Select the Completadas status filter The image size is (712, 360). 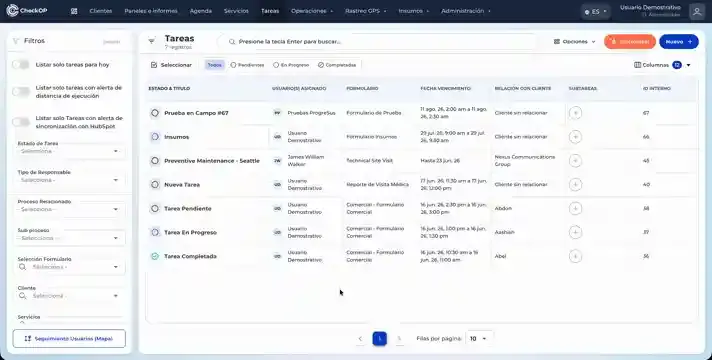click(x=337, y=65)
